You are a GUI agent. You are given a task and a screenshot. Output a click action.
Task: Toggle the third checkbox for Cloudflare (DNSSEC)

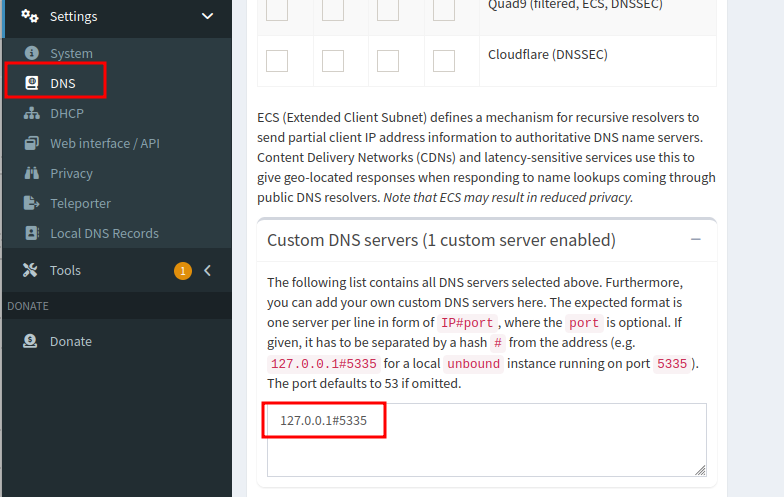pyautogui.click(x=388, y=61)
